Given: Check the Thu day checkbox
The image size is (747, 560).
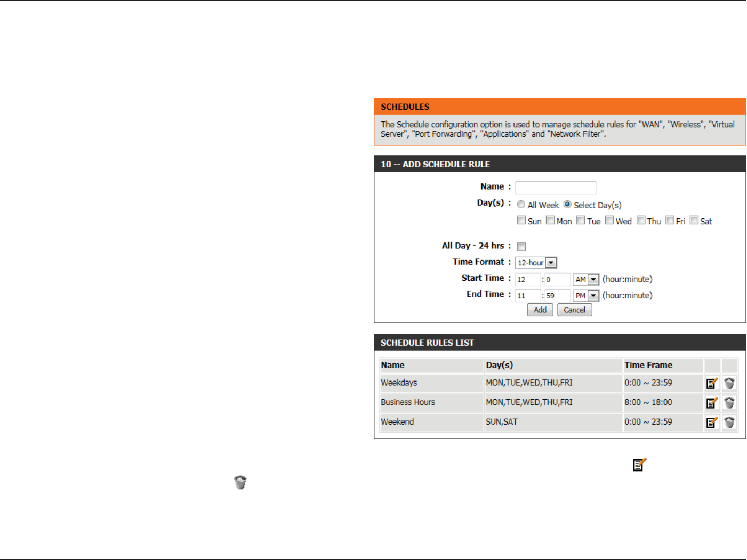Looking at the screenshot, I should click(641, 220).
